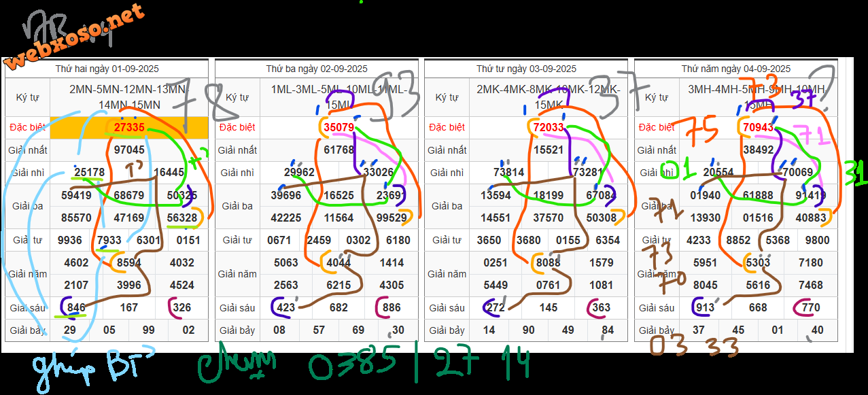This screenshot has height=395, width=868.
Task: Open the Thứ tư ngày 03-09-2025 header
Action: click(526, 69)
